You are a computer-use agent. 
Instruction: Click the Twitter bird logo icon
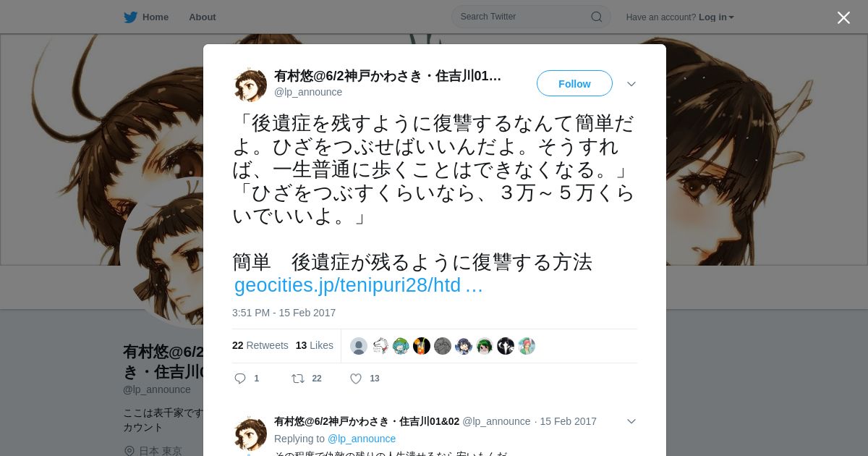[x=130, y=17]
